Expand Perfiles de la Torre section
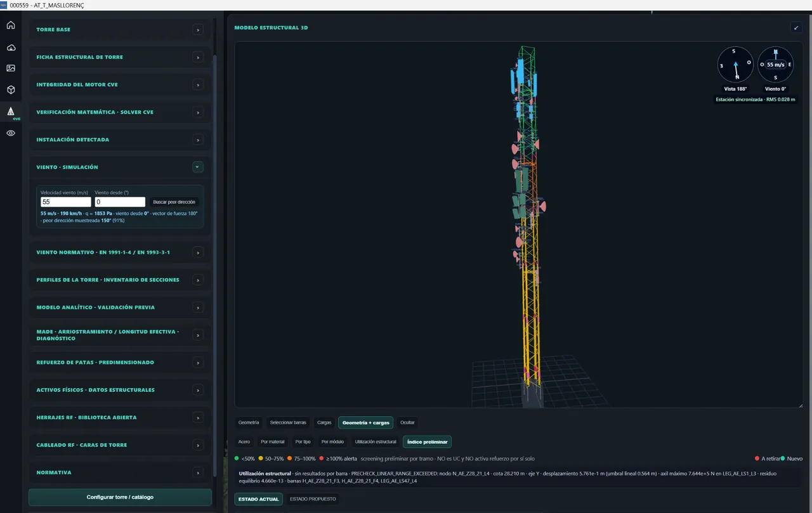Image resolution: width=812 pixels, height=513 pixels. click(198, 280)
